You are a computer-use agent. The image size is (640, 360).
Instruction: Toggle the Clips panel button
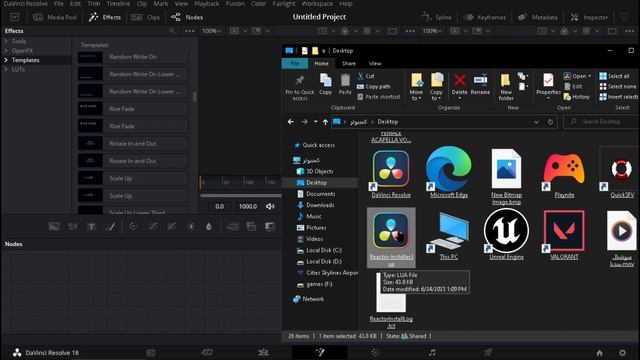click(146, 17)
